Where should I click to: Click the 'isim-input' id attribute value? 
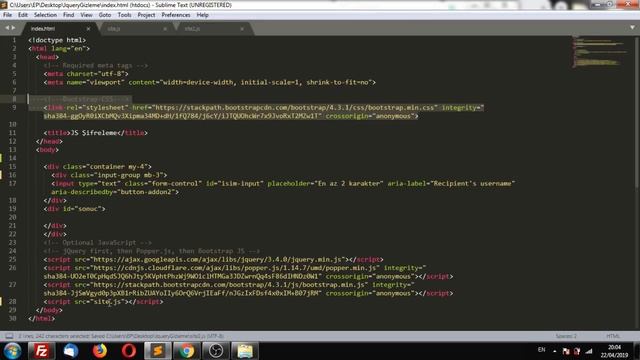tap(241, 184)
